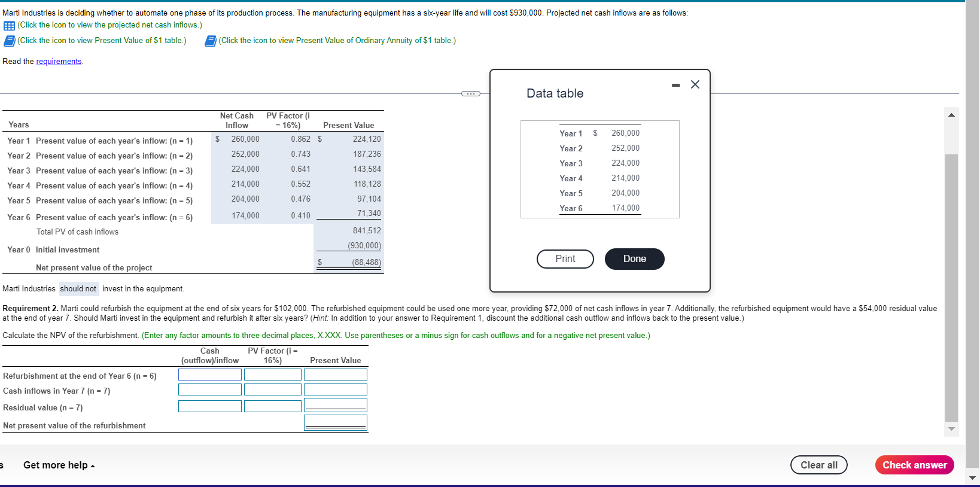Click the Ordinary Annuity of $1 table link text
The height and width of the screenshot is (487, 980).
[337, 41]
